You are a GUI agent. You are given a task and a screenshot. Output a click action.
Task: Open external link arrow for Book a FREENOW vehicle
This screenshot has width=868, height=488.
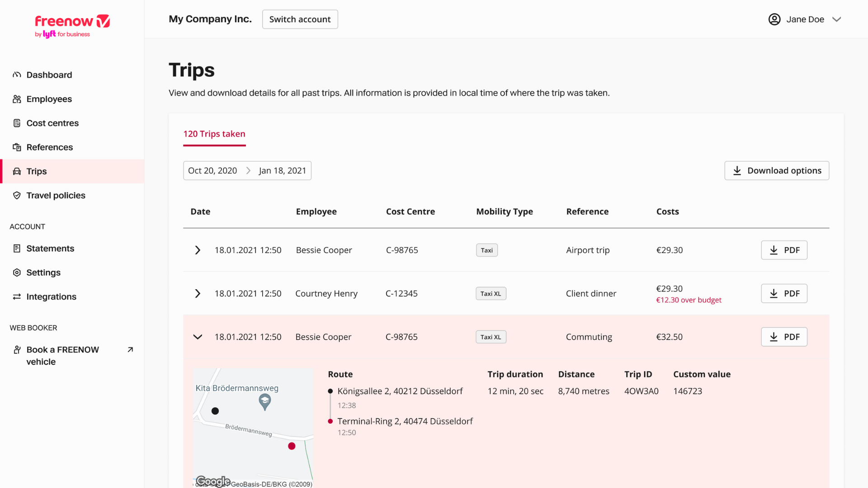click(x=130, y=350)
